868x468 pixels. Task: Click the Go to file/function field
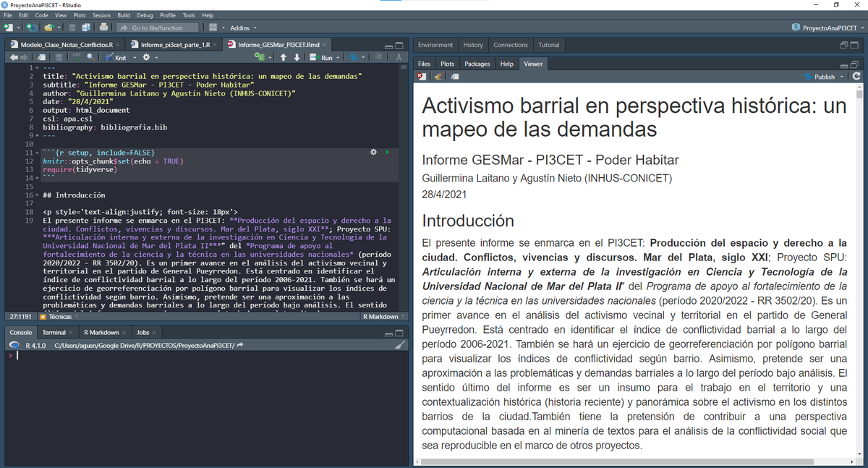(x=158, y=27)
